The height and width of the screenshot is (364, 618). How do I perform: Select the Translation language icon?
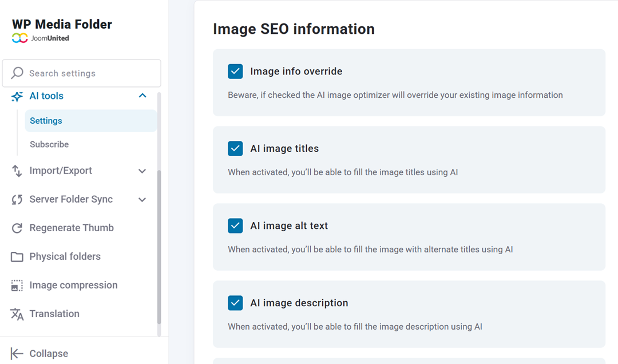coord(17,314)
